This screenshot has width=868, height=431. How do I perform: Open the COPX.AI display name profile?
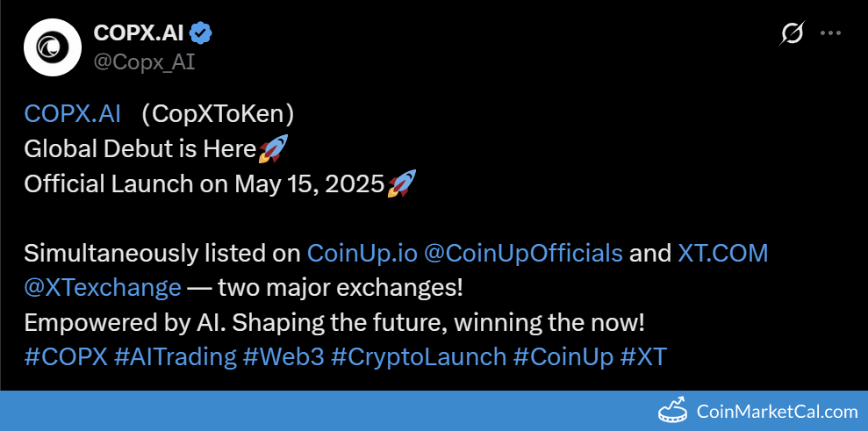coord(140,33)
